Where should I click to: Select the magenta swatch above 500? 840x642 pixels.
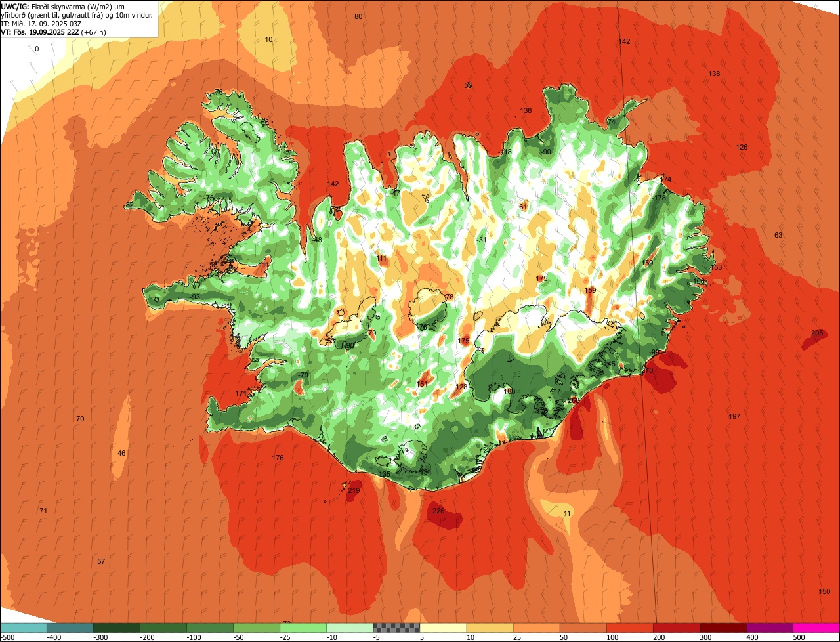[816, 628]
